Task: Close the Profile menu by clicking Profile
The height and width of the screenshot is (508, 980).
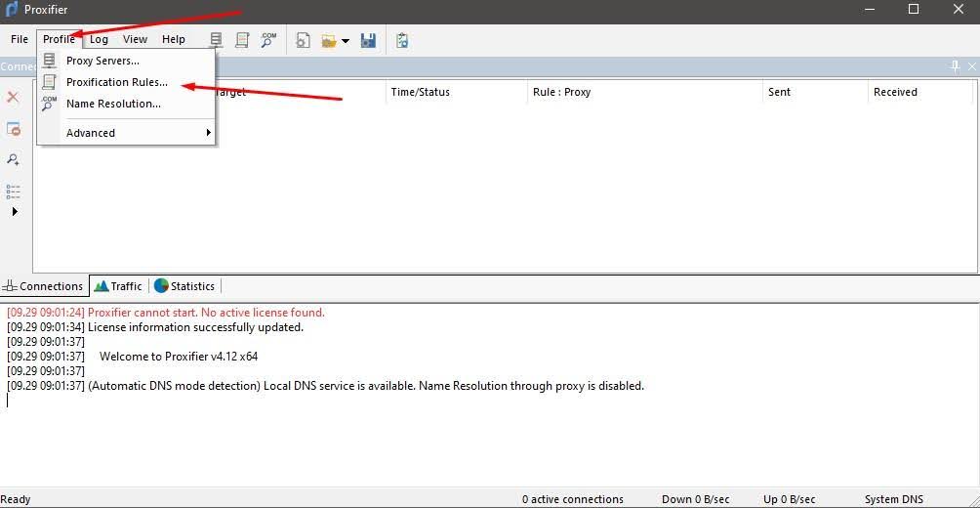Action: [60, 39]
